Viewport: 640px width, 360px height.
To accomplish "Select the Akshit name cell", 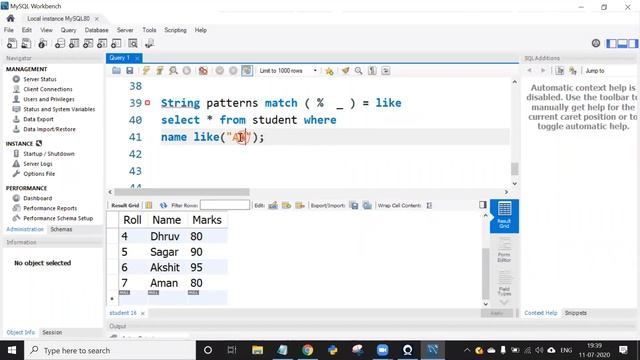I will click(165, 267).
